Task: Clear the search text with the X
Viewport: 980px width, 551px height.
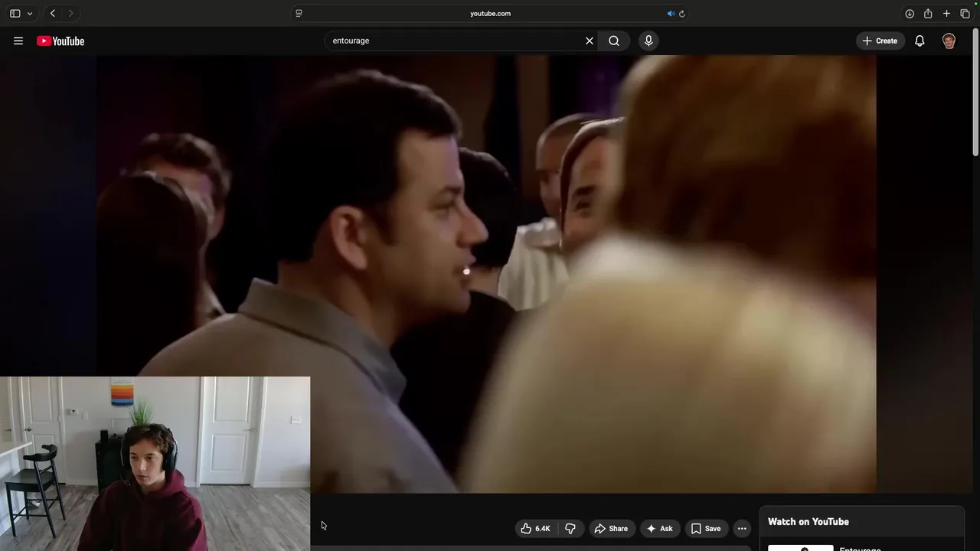Action: 590,41
